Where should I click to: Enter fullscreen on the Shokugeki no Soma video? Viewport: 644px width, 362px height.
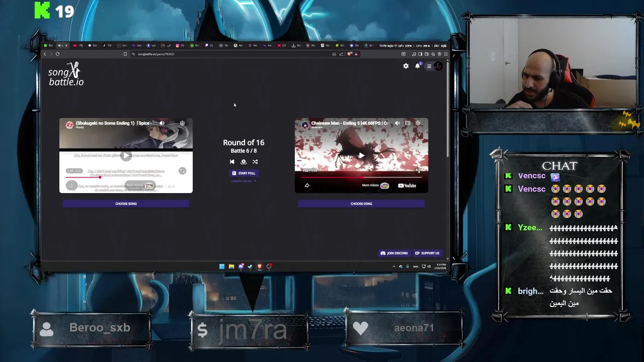point(182,171)
